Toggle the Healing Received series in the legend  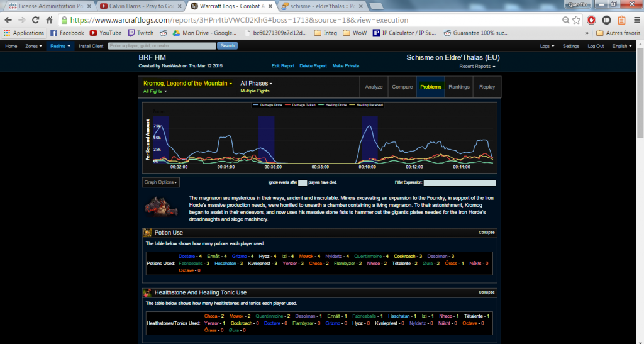(x=365, y=105)
